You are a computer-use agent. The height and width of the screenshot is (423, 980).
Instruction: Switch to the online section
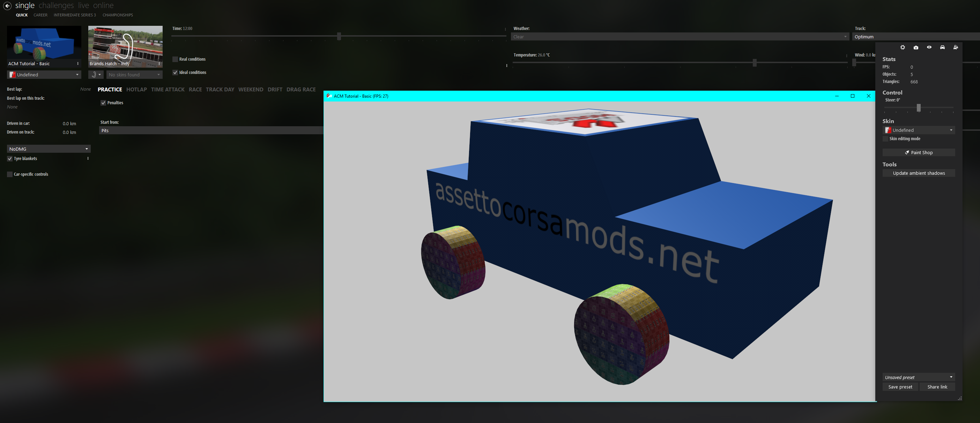point(103,5)
